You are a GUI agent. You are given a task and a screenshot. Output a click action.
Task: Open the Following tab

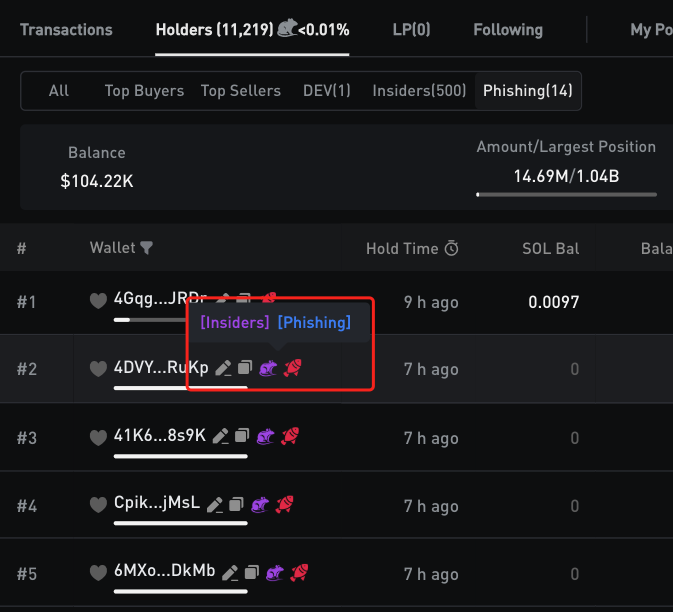(x=508, y=30)
